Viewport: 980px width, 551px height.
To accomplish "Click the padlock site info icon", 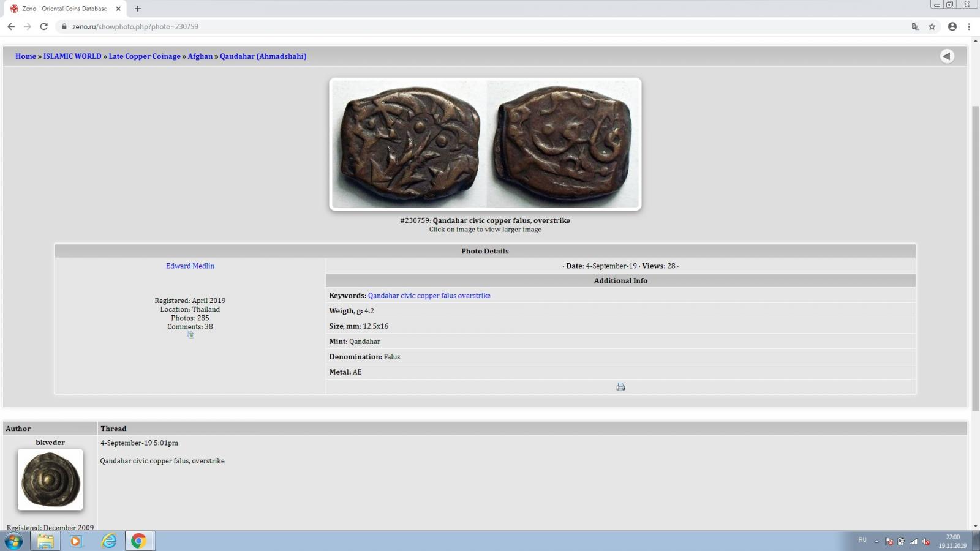I will (64, 26).
